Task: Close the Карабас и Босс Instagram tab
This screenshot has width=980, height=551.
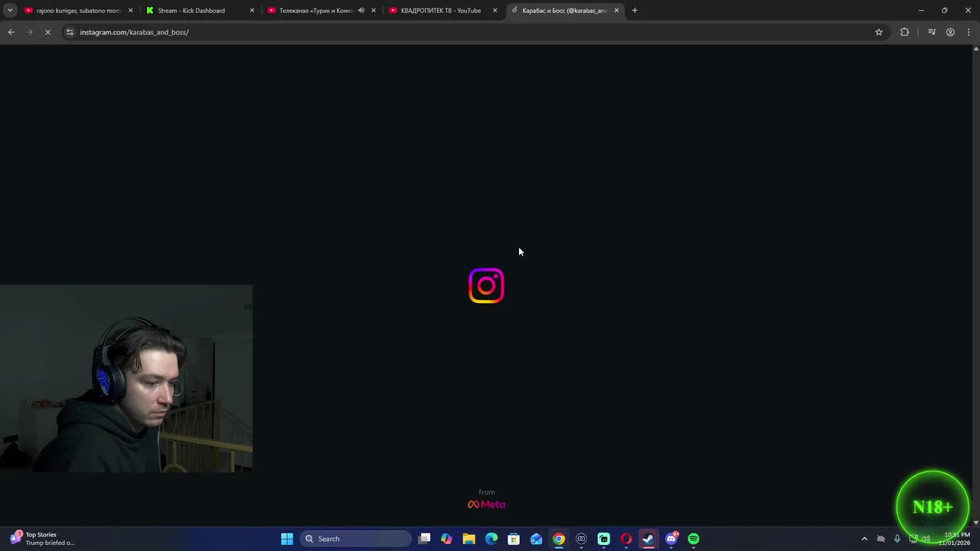Action: 616,11
